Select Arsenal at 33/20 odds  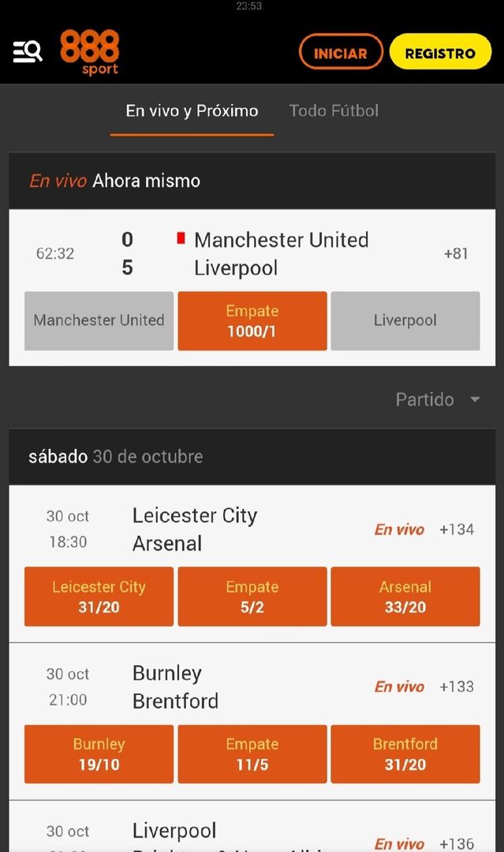tap(405, 596)
